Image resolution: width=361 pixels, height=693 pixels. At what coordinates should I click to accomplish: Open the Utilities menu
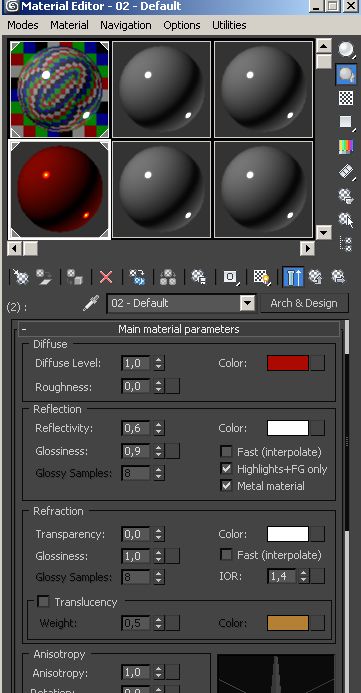click(229, 25)
